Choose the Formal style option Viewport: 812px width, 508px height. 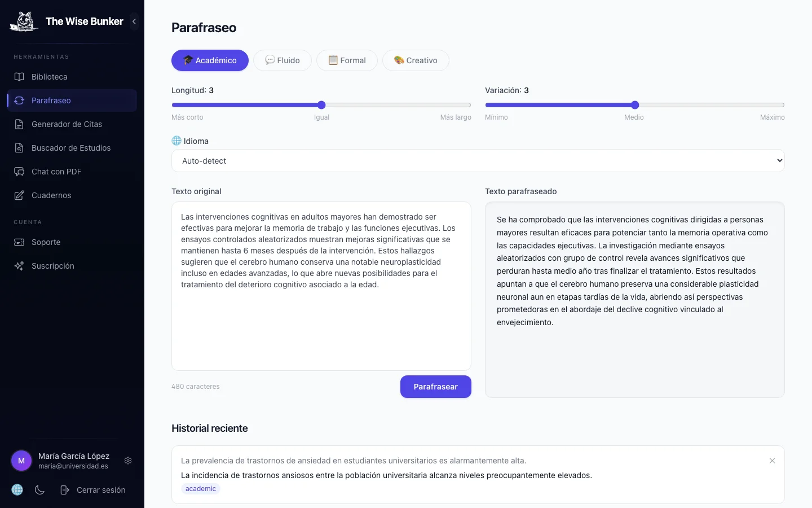347,60
